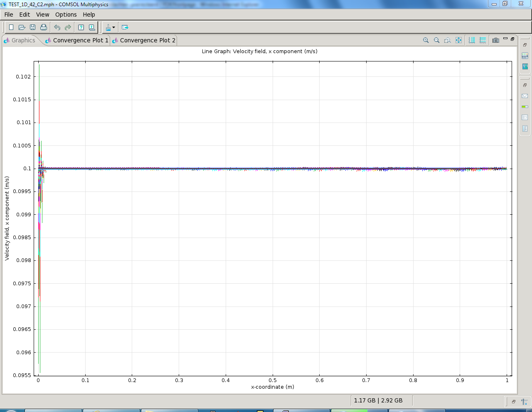Print using the printer toolbar icon
Viewport: 532px width, 412px height.
(44, 27)
